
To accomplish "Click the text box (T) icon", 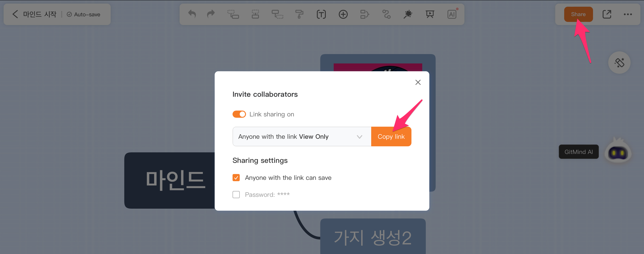I will (321, 14).
